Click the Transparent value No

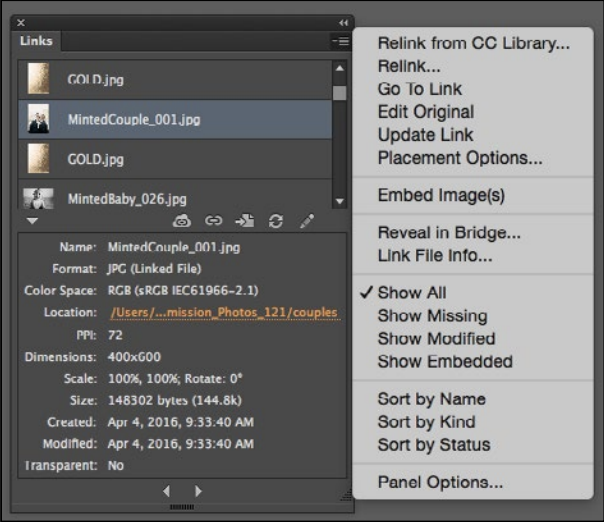(x=116, y=465)
